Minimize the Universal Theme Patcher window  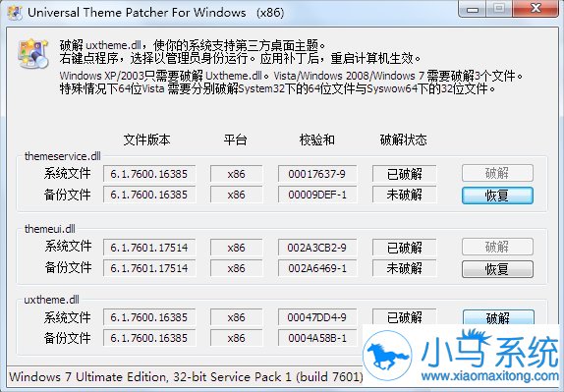click(x=473, y=10)
